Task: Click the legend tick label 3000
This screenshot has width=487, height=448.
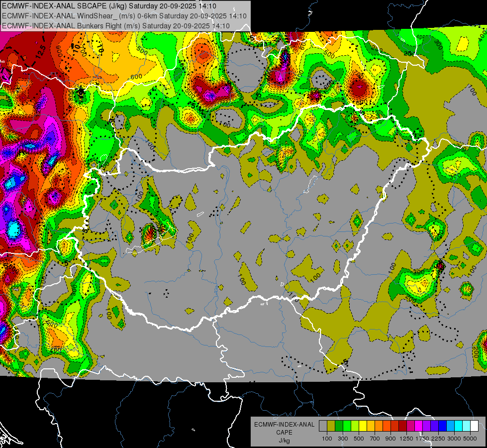Action: [454, 439]
